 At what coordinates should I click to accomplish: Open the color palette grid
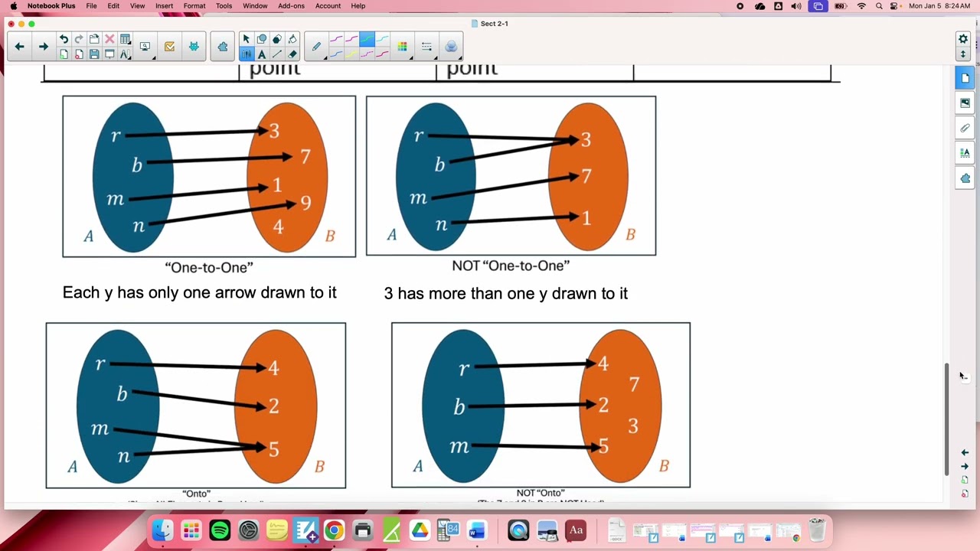tap(402, 47)
